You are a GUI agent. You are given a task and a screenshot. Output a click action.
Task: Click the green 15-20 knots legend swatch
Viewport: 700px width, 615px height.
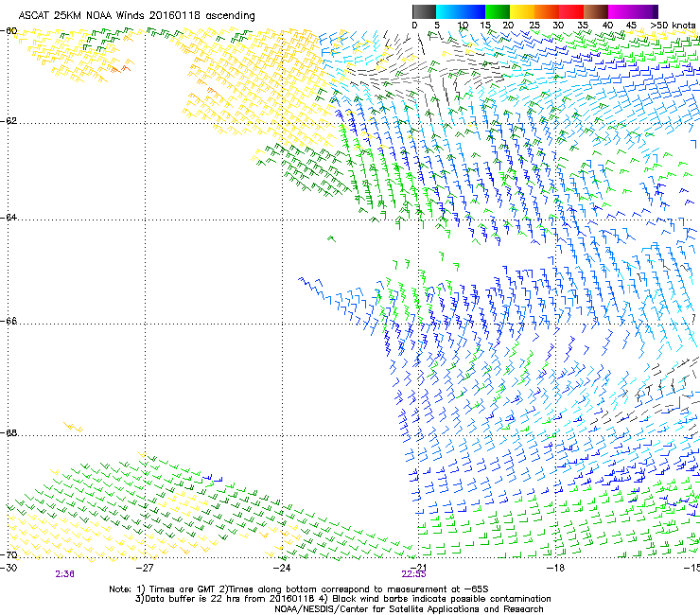tap(498, 11)
